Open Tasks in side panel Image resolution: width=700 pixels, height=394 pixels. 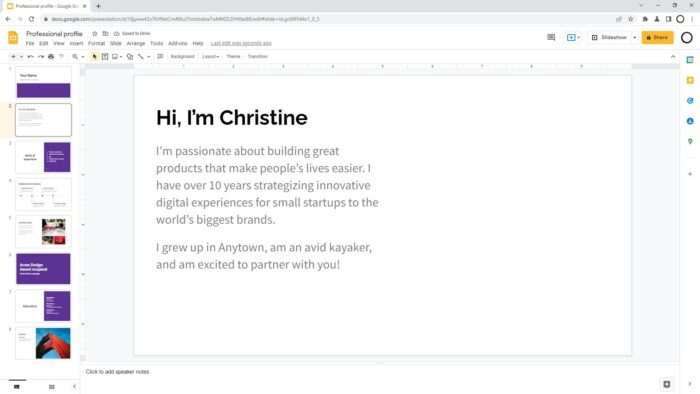(x=690, y=101)
